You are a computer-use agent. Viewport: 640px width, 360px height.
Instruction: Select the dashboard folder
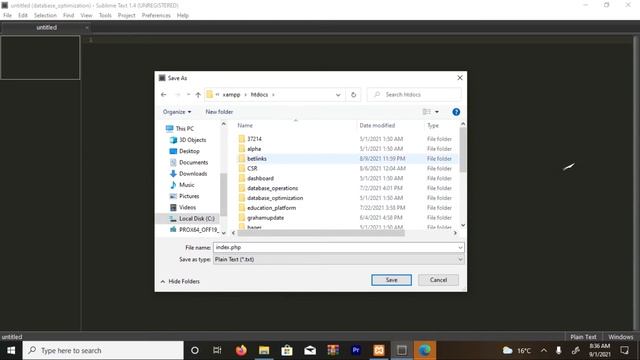(260, 178)
